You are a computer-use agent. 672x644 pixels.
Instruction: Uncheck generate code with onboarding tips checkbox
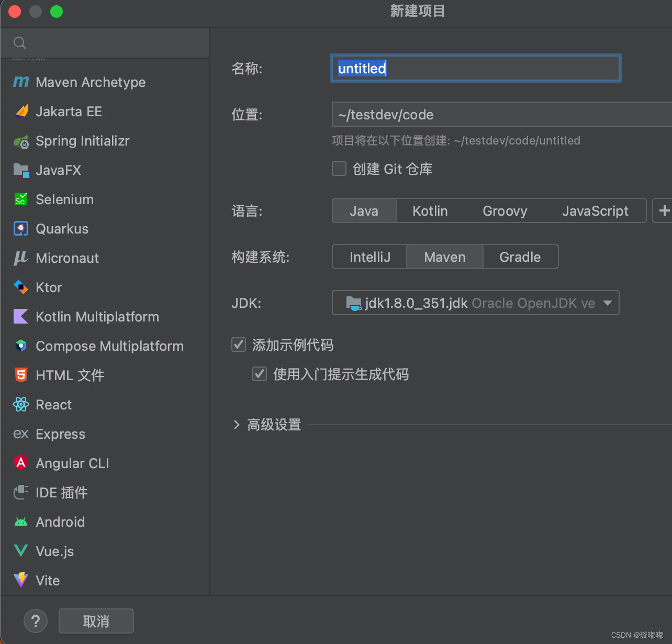coord(260,374)
